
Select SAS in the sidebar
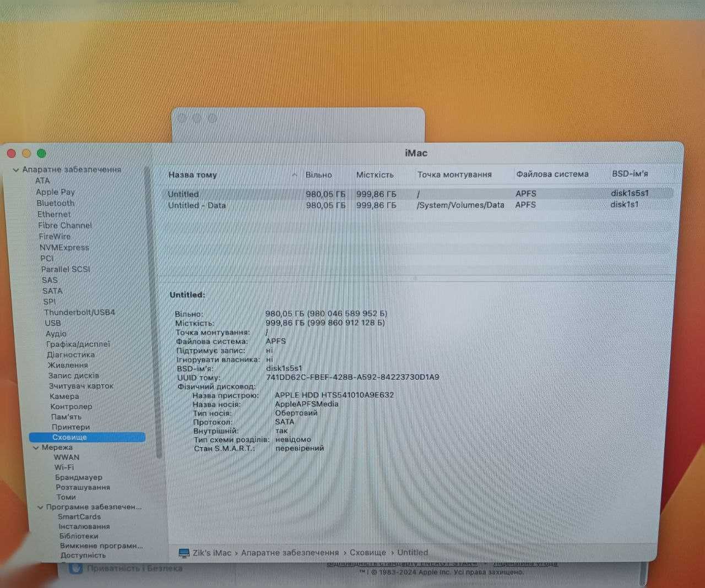[50, 280]
